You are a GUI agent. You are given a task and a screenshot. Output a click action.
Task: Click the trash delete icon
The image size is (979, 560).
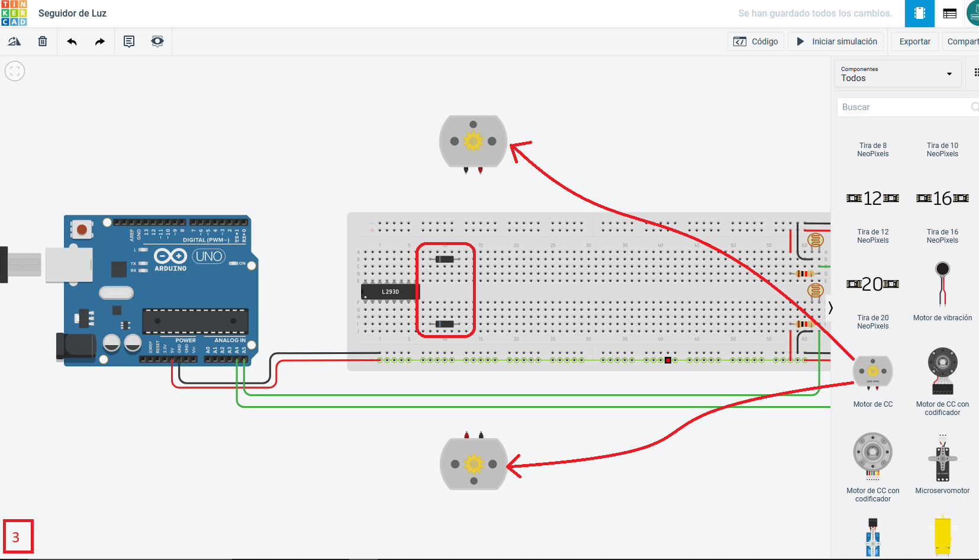click(43, 41)
